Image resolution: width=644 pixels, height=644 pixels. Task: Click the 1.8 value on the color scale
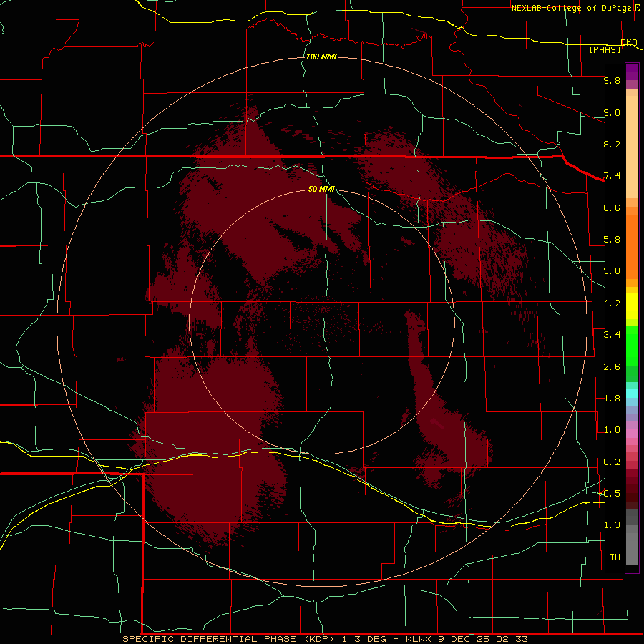click(x=612, y=399)
